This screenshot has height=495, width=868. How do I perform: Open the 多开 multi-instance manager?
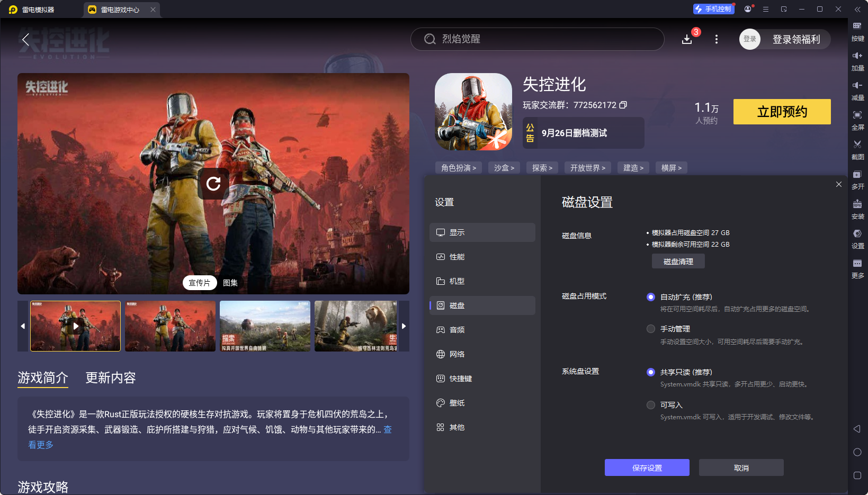coord(858,180)
